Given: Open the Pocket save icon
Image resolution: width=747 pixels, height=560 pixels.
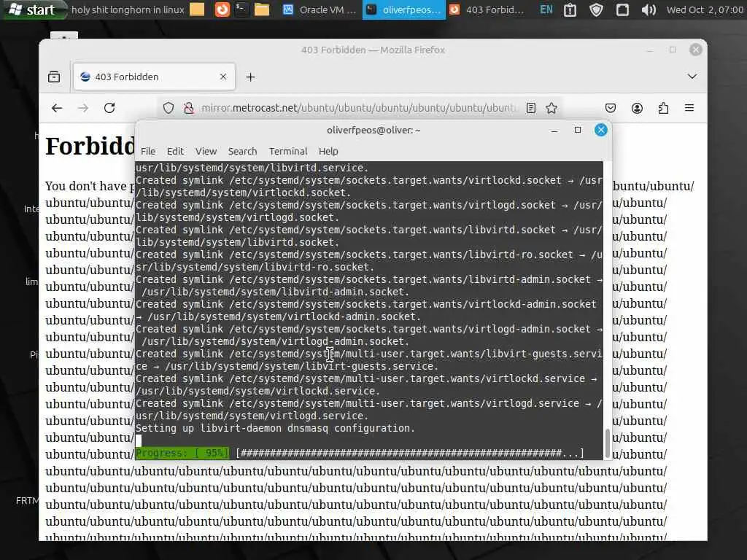Looking at the screenshot, I should [611, 108].
